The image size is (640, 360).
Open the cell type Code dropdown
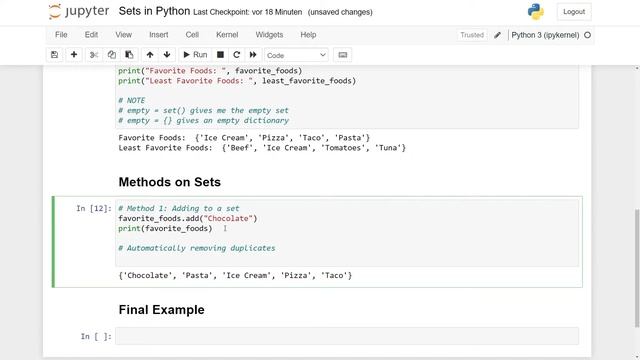pyautogui.click(x=296, y=55)
